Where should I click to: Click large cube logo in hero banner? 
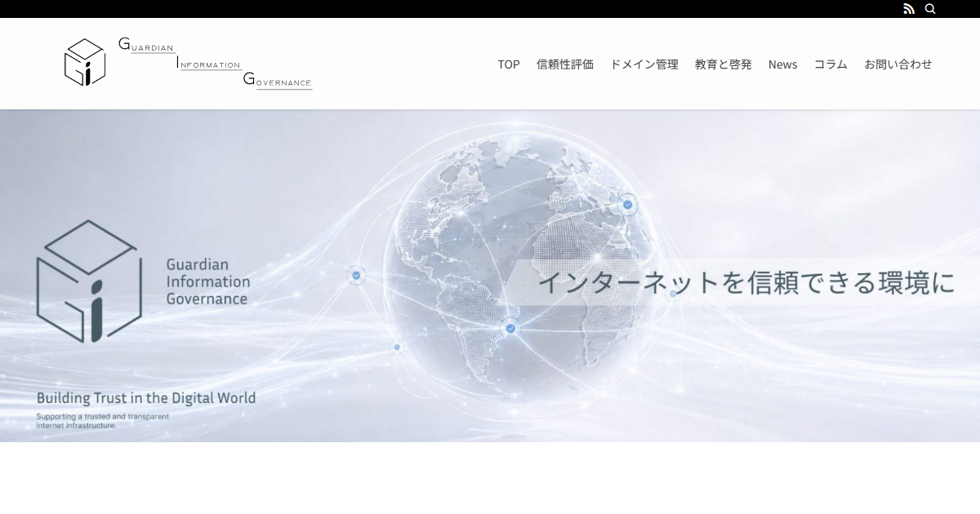pyautogui.click(x=89, y=281)
